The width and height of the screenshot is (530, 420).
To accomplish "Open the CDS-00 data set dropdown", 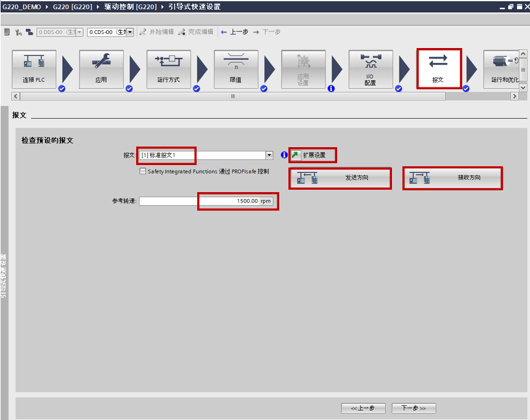I will pyautogui.click(x=129, y=32).
